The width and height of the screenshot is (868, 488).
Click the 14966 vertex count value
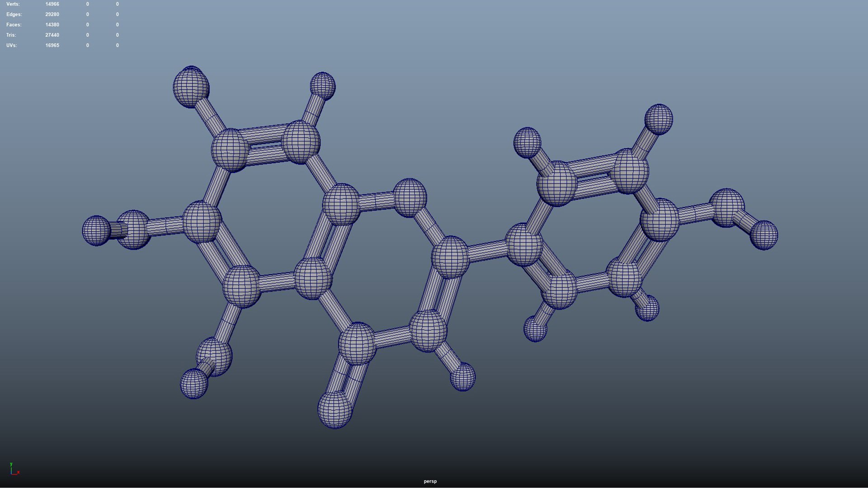52,4
